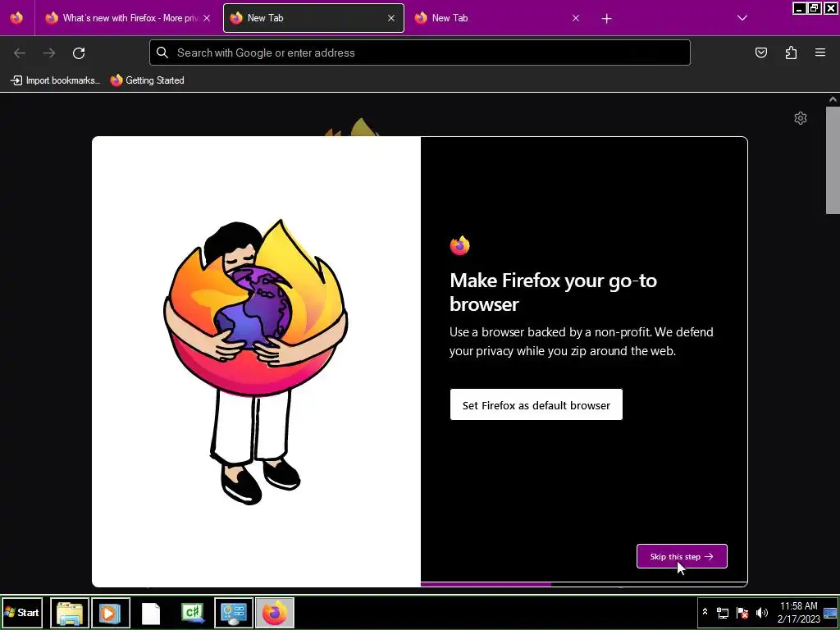The image size is (840, 630).
Task: Go back one page
Action: [20, 52]
